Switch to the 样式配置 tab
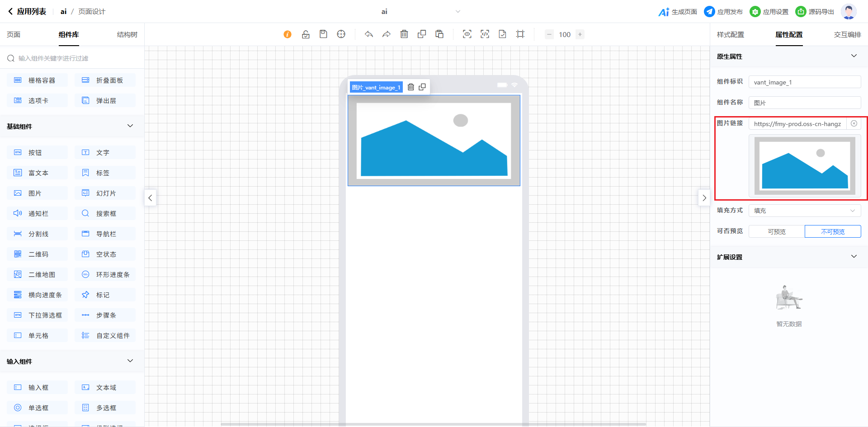Screen dimensions: 868x427 click(x=730, y=35)
